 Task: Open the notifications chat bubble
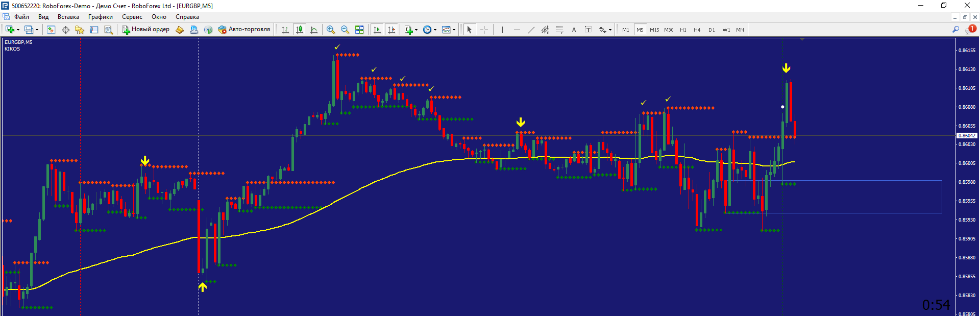tap(970, 30)
